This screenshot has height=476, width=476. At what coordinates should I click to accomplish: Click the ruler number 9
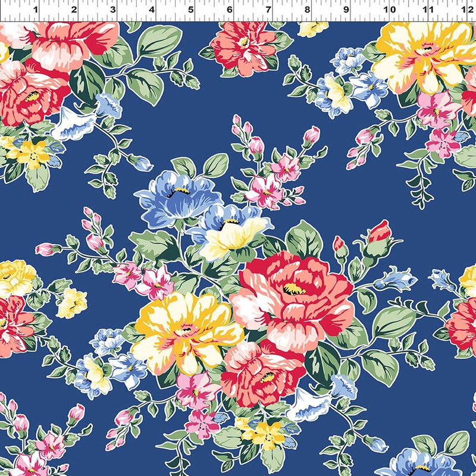(346, 10)
